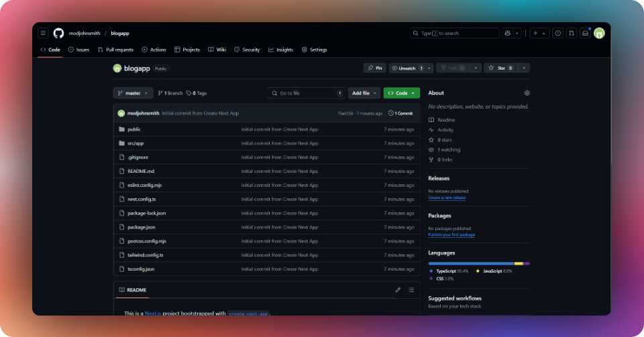644x337 pixels.
Task: Switch to the Pull requests tab
Action: point(115,50)
